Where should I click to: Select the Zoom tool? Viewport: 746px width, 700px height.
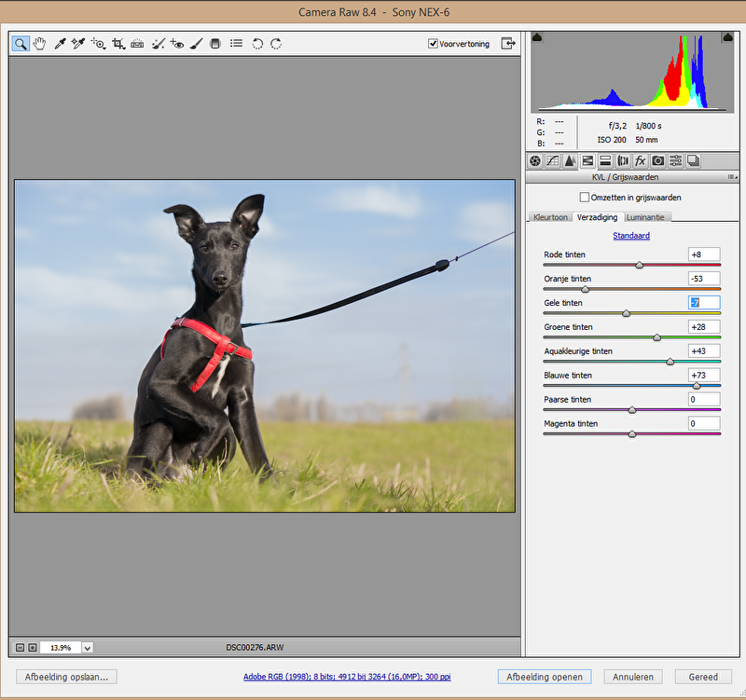point(21,44)
